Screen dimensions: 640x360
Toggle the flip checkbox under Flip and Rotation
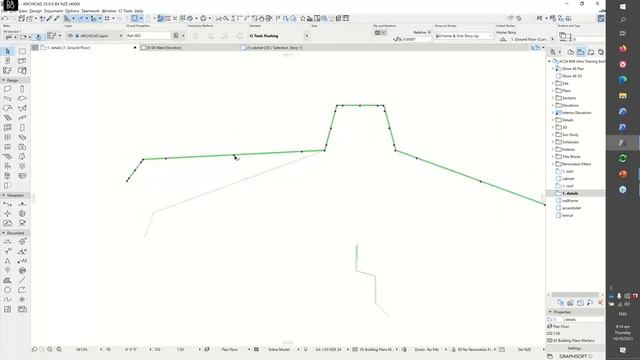378,33
